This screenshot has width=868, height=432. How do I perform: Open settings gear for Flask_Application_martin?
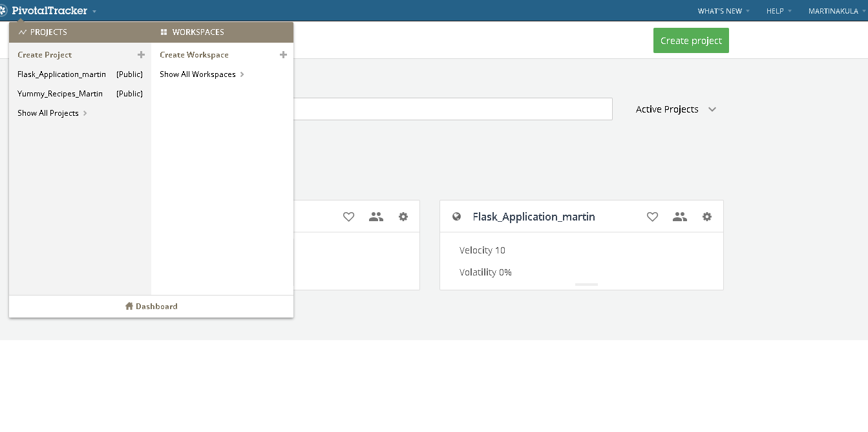[x=707, y=217]
